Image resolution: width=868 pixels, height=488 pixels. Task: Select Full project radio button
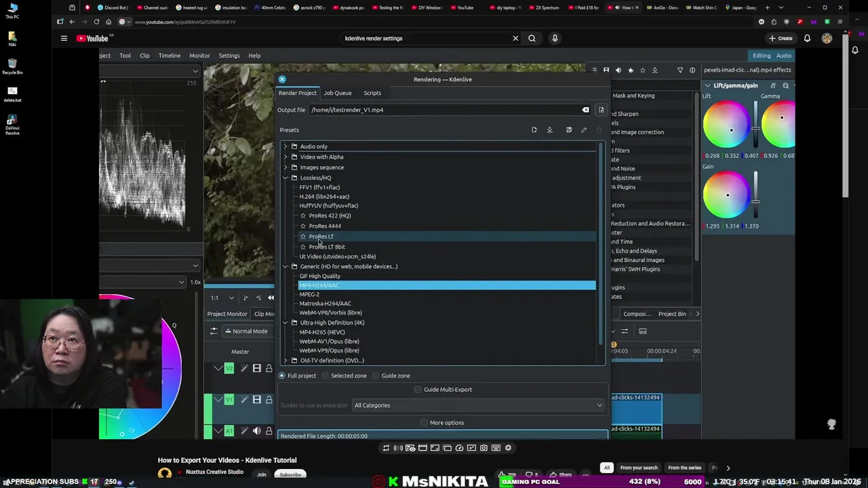[x=282, y=375]
